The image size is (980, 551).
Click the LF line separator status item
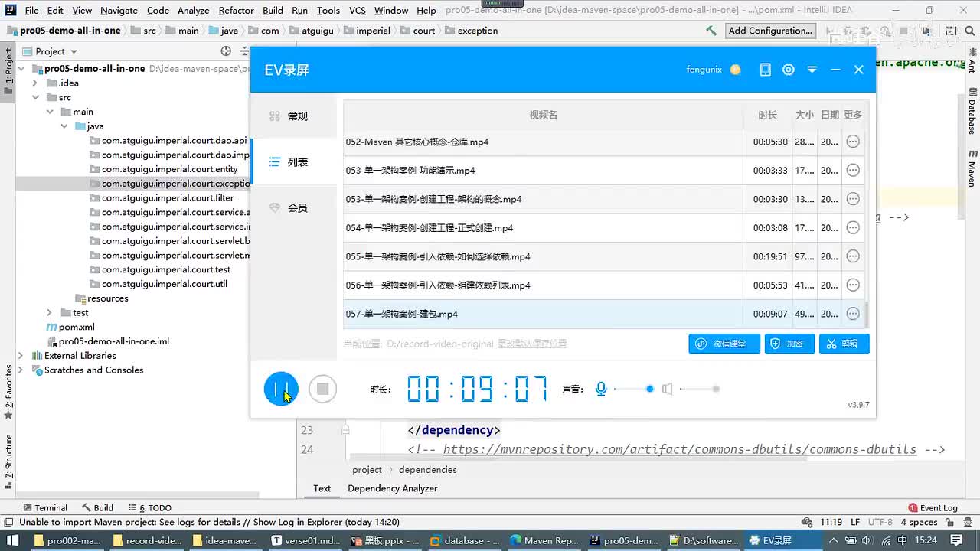click(855, 522)
